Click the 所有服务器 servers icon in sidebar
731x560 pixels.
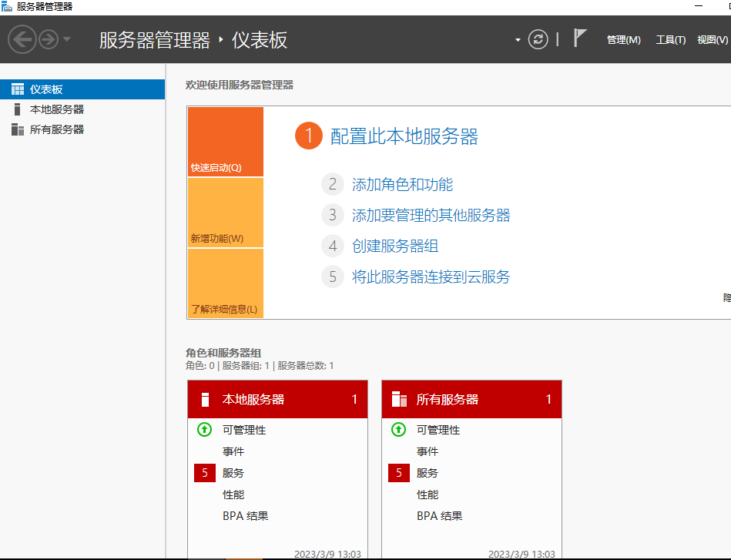pyautogui.click(x=18, y=129)
